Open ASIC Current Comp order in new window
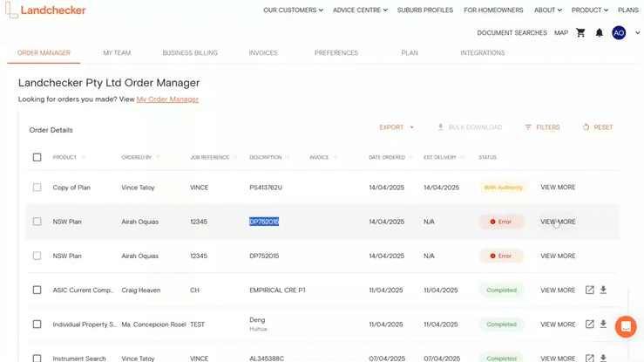The height and width of the screenshot is (362, 644). 589,290
